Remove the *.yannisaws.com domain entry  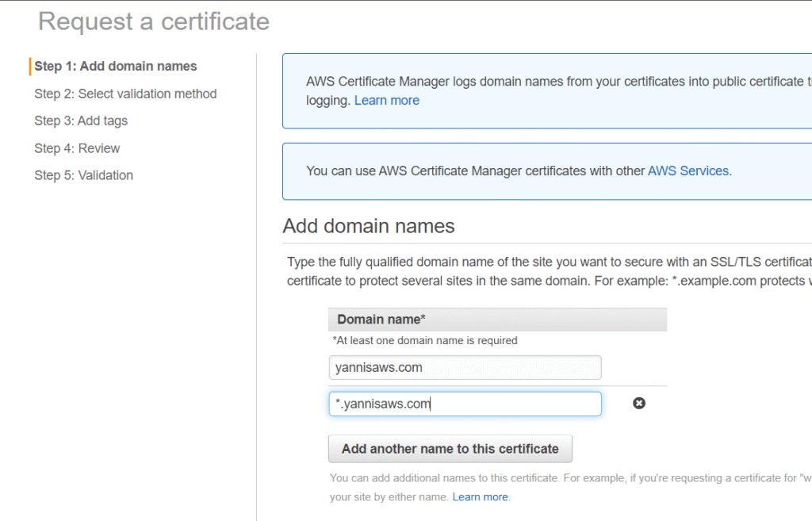click(638, 404)
